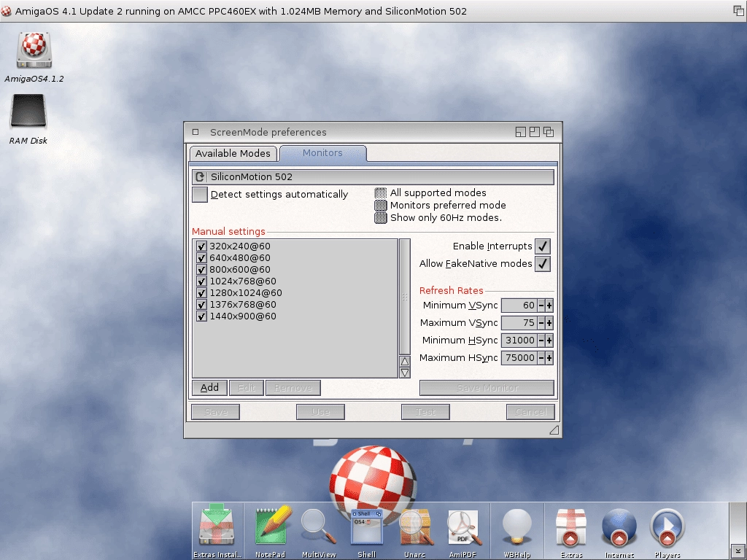Click the Save button
Image resolution: width=747 pixels, height=560 pixels.
215,412
